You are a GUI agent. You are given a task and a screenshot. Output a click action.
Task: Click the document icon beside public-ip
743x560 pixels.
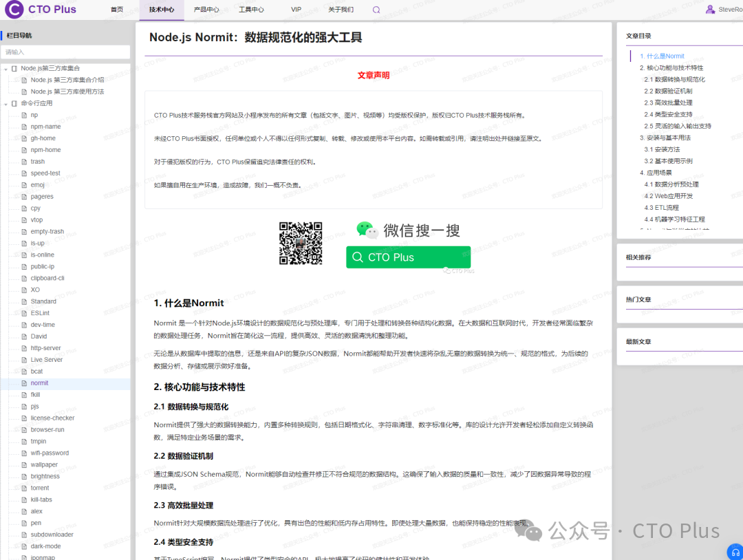(24, 266)
